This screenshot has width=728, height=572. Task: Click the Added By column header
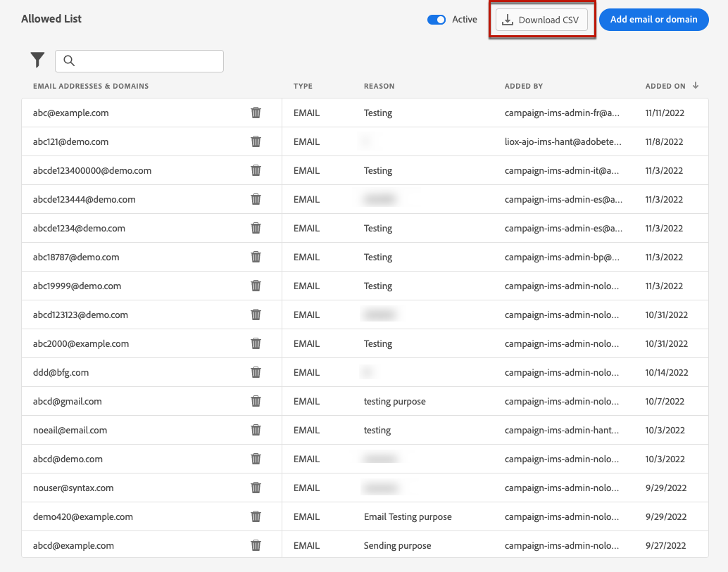[523, 87]
